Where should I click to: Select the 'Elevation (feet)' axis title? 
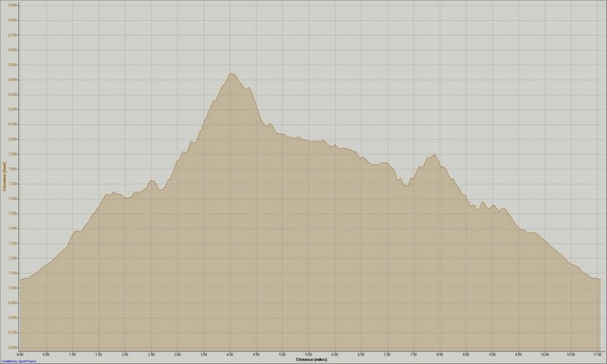[4, 177]
